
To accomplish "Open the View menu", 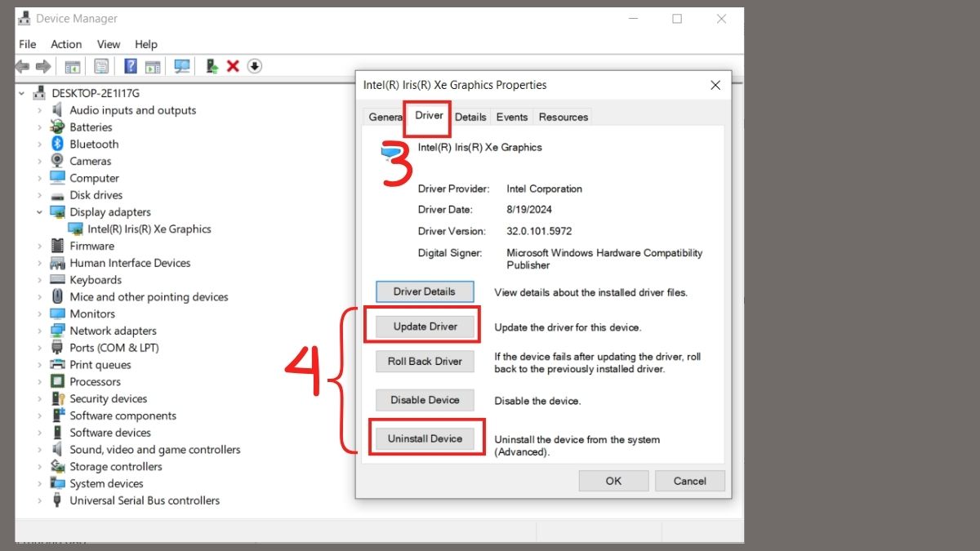I will [x=108, y=44].
